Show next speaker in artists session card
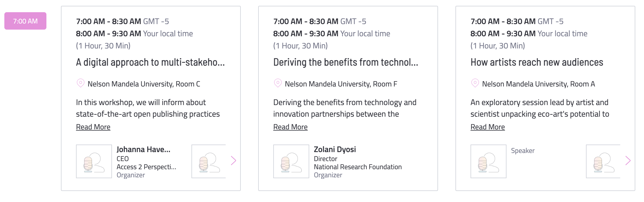The width and height of the screenshot is (644, 202). tap(628, 160)
